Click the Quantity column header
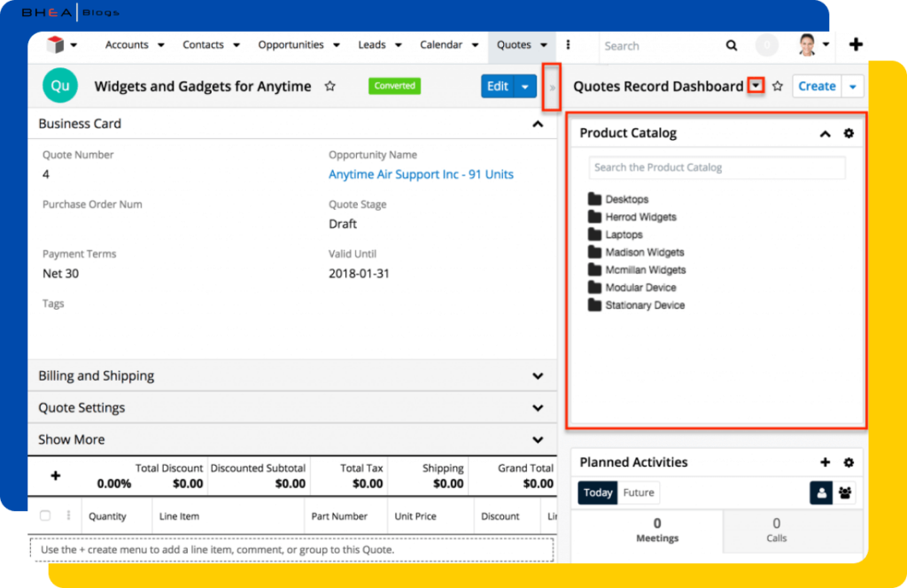 click(107, 516)
